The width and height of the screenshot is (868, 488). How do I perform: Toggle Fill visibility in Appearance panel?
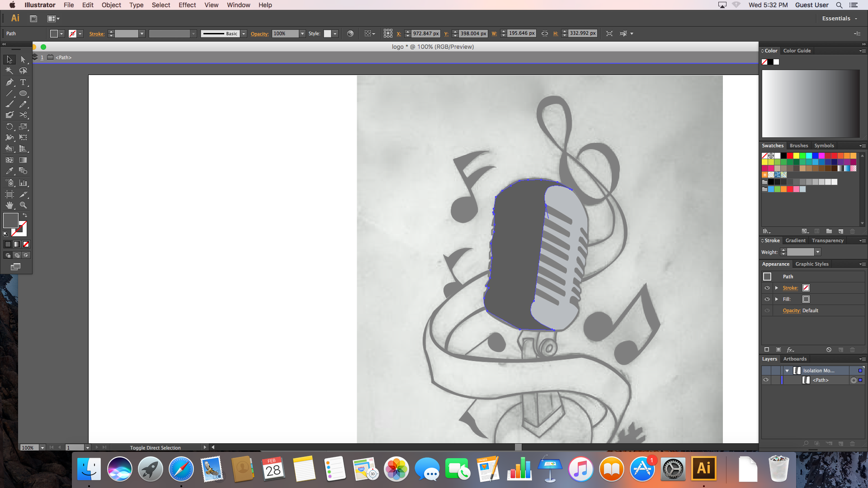click(767, 299)
